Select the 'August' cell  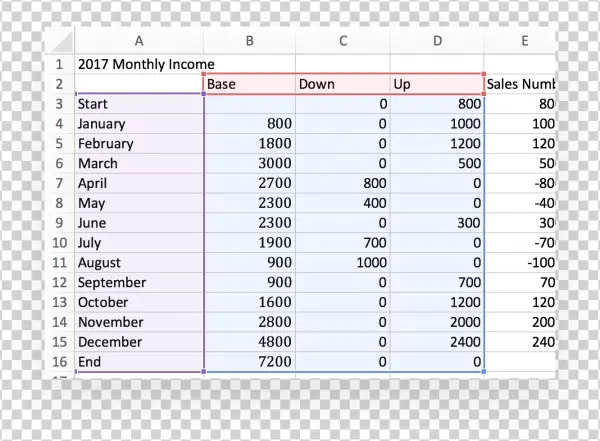tap(139, 262)
